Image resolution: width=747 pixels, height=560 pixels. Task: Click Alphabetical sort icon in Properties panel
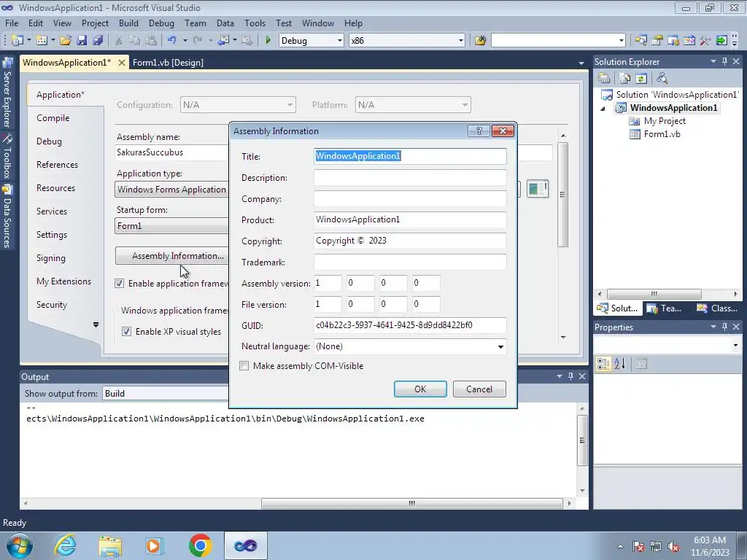pos(620,365)
